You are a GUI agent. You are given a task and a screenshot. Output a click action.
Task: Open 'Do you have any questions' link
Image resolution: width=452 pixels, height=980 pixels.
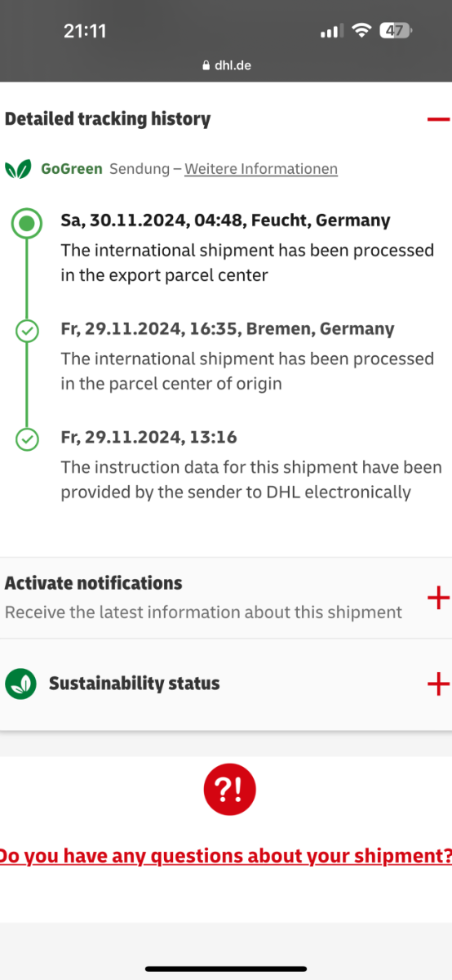[226, 856]
